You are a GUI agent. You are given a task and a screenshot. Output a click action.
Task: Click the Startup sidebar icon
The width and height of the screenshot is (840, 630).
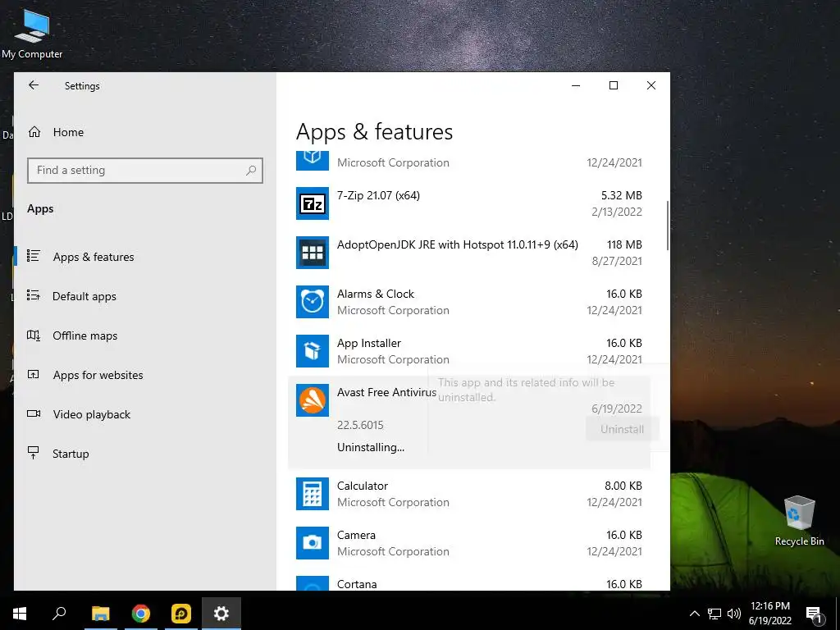click(33, 453)
